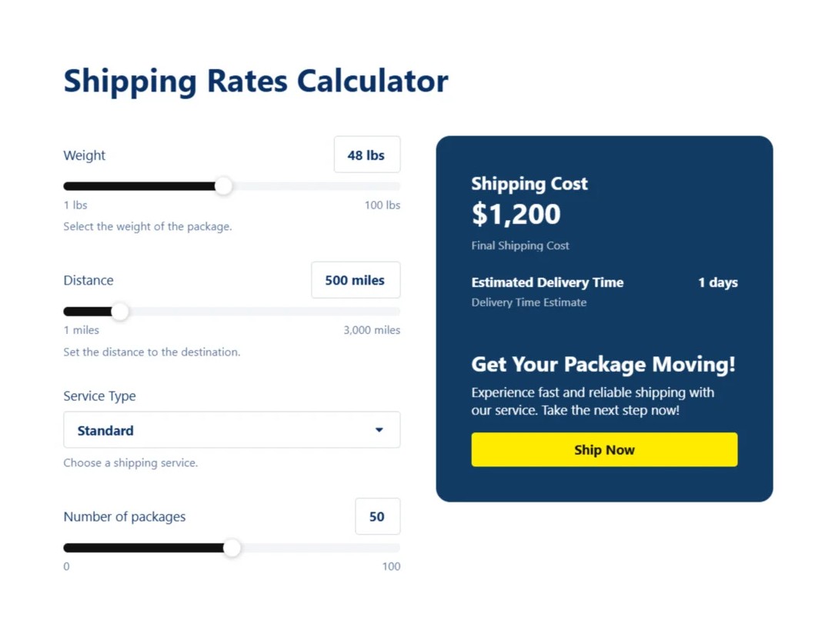
Task: Click the Distance slider handle
Action: click(x=120, y=312)
